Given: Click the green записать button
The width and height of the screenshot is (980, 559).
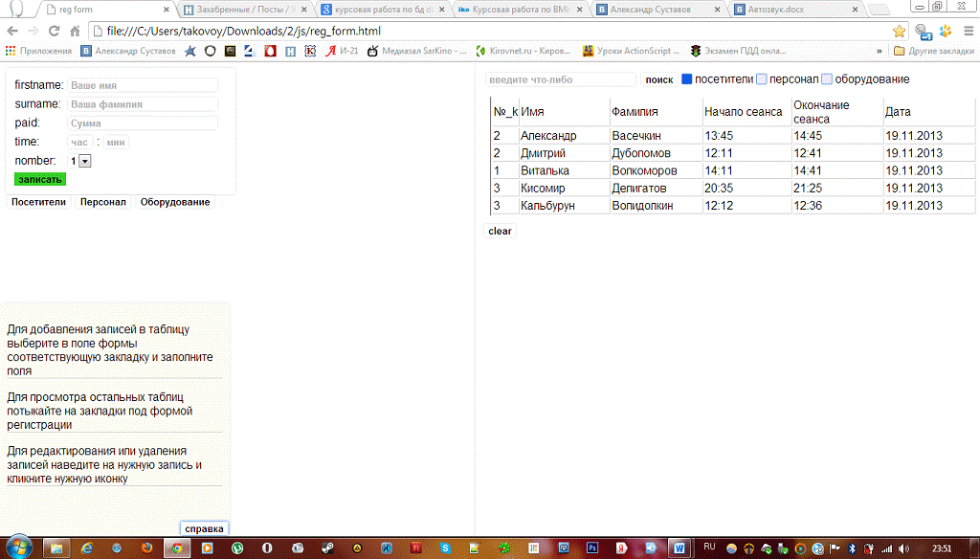Looking at the screenshot, I should pos(40,179).
